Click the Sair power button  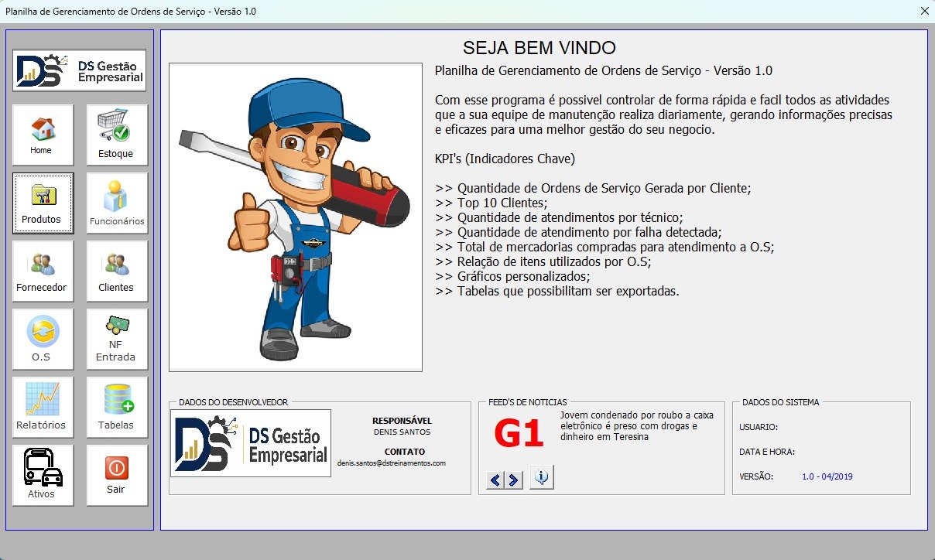click(117, 475)
